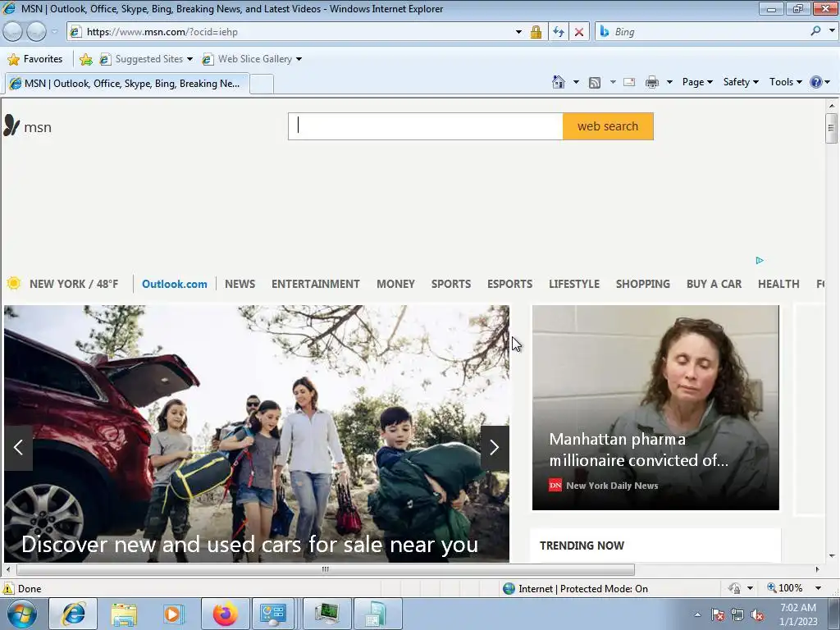Open the SHOPPING link
The width and height of the screenshot is (840, 630).
tap(643, 284)
